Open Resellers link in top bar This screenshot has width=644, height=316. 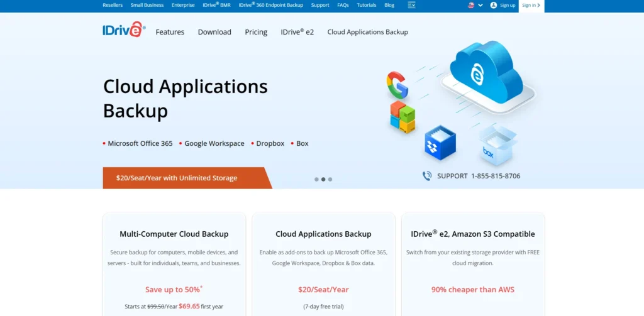point(113,5)
